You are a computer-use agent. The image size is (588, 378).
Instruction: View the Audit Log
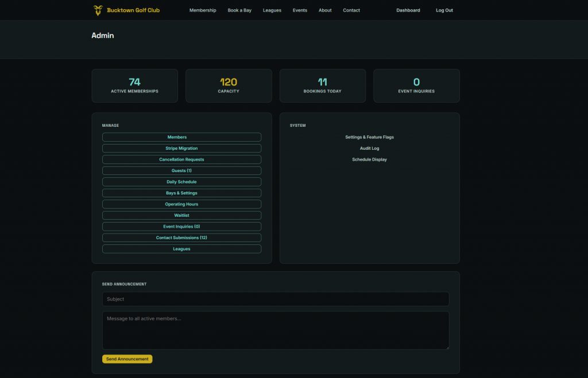pyautogui.click(x=369, y=149)
